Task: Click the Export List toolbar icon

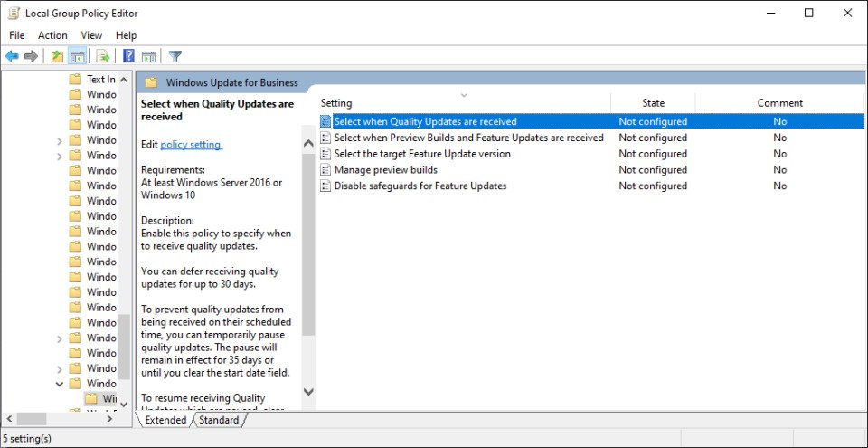Action: [102, 56]
